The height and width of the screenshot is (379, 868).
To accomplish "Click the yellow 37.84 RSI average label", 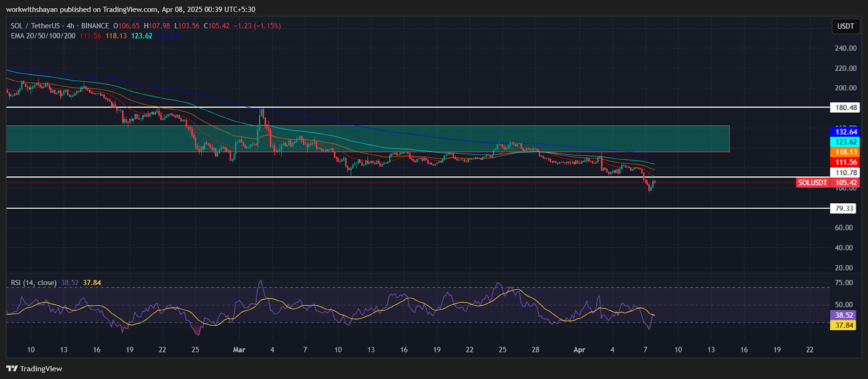I will pos(844,325).
